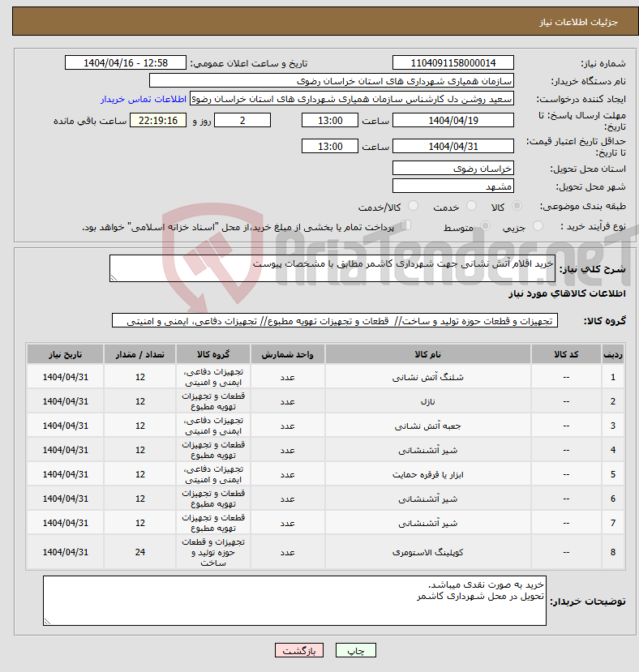Click the چاپ print button
Image resolution: width=639 pixels, height=672 pixels.
point(355,650)
